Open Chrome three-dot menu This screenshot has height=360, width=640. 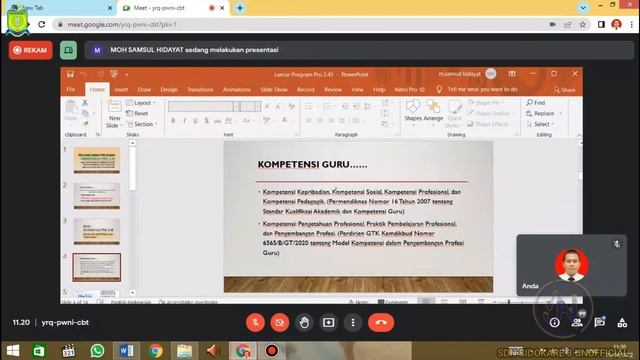point(631,24)
